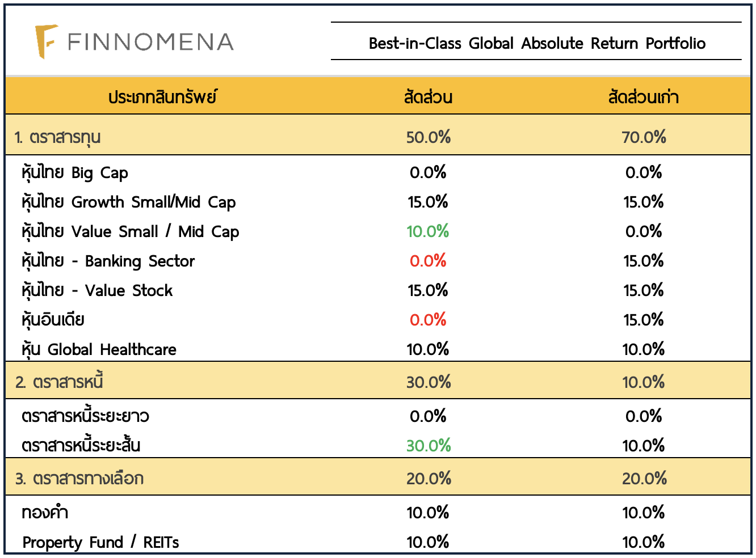Click green 10.0% for Value Small / Mid Cap
The width and height of the screenshot is (756, 558).
427,231
